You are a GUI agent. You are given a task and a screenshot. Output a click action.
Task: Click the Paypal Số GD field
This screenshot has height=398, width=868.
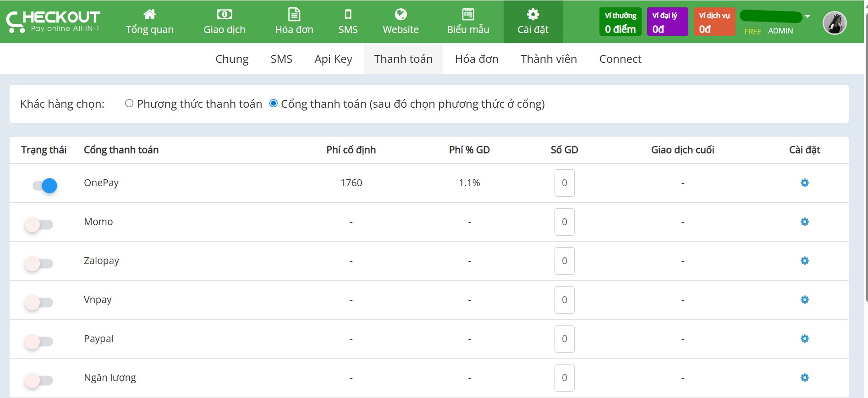565,339
